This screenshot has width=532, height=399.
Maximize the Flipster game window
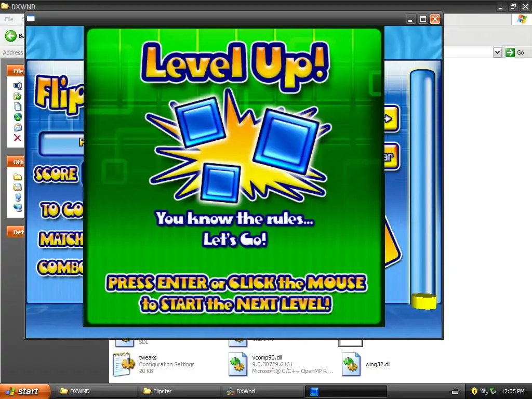(423, 19)
